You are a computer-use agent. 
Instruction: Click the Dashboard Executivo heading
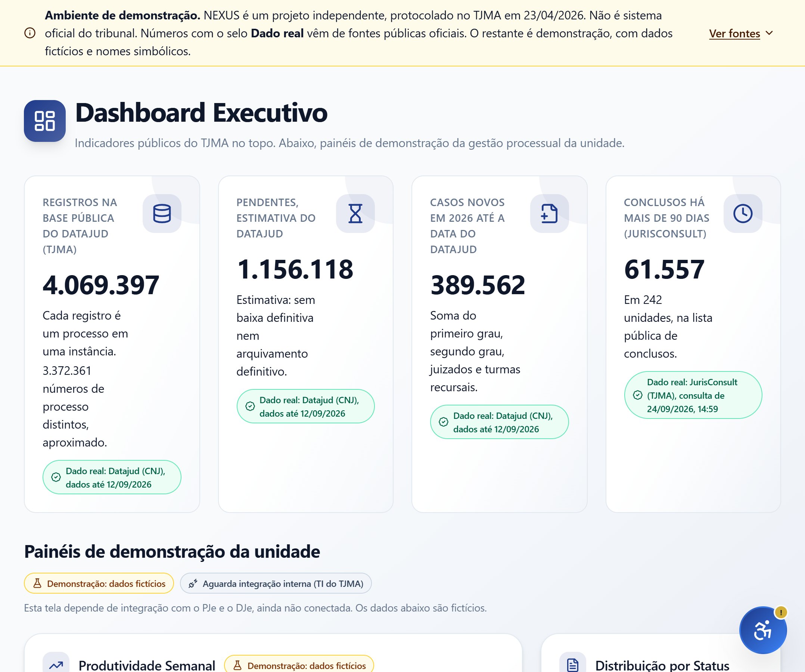coord(201,113)
